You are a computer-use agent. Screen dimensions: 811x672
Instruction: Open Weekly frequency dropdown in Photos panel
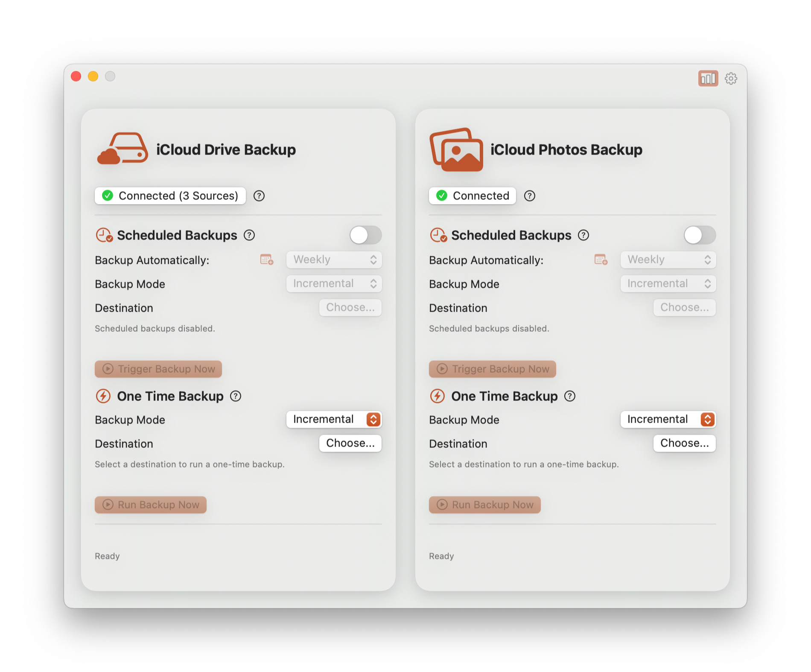pyautogui.click(x=668, y=260)
